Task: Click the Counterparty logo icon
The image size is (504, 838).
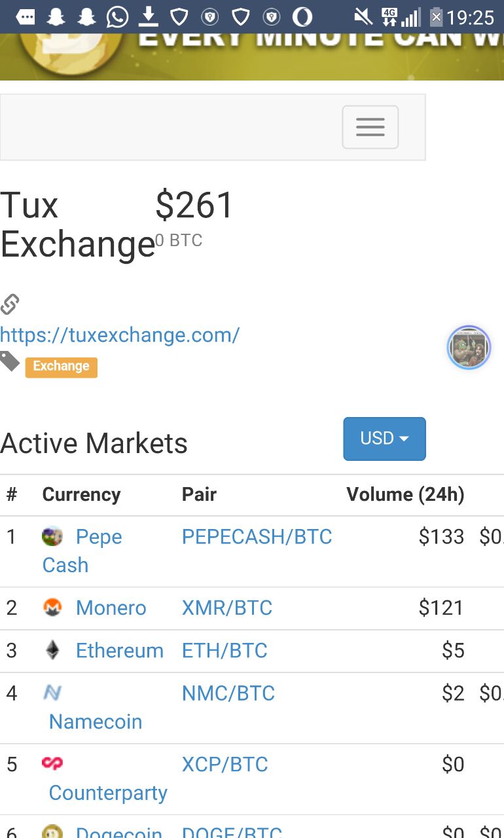Action: [x=52, y=763]
